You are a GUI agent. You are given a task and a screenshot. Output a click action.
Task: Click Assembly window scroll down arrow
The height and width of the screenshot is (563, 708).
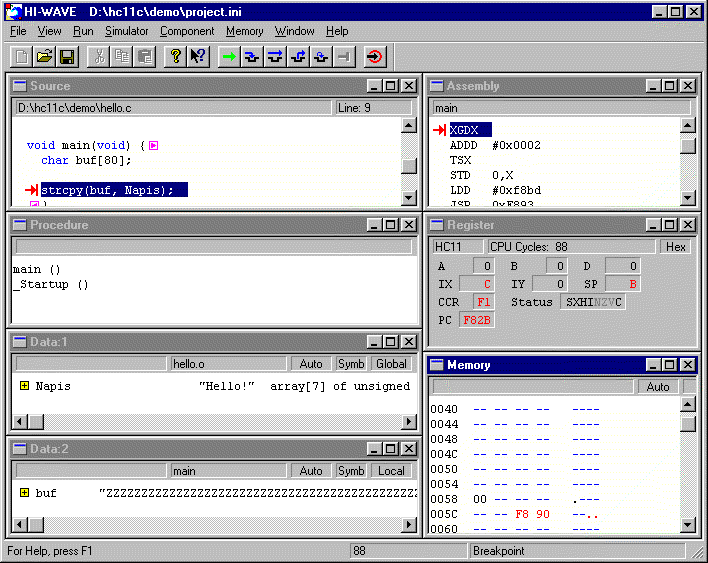pos(688,198)
